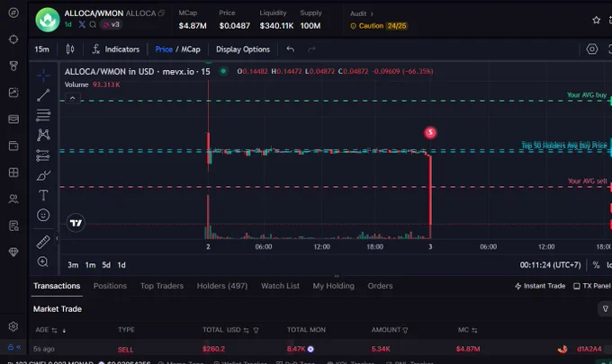
Task: Select the crosshair cursor tool
Action: click(43, 75)
